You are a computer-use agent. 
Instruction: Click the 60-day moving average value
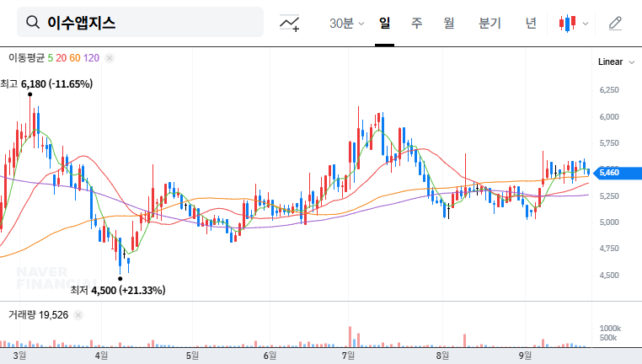point(75,58)
